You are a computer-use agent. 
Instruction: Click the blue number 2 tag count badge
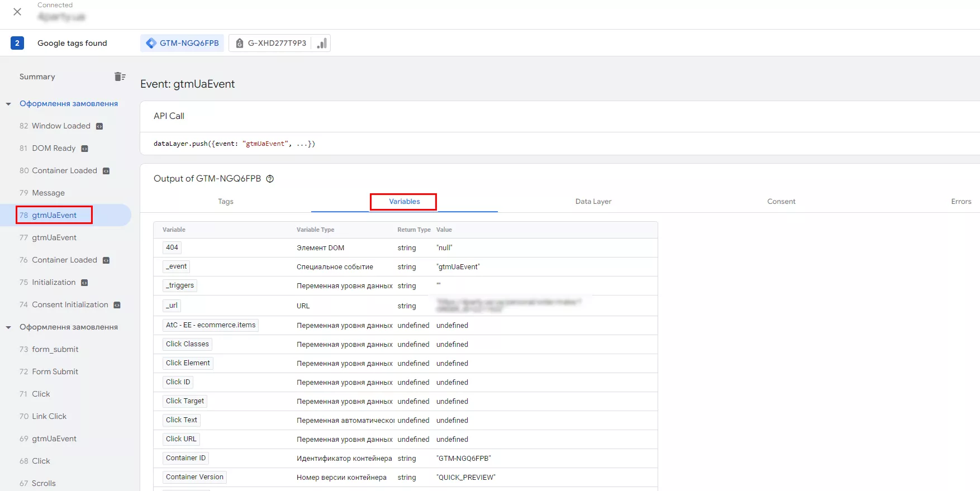[17, 43]
